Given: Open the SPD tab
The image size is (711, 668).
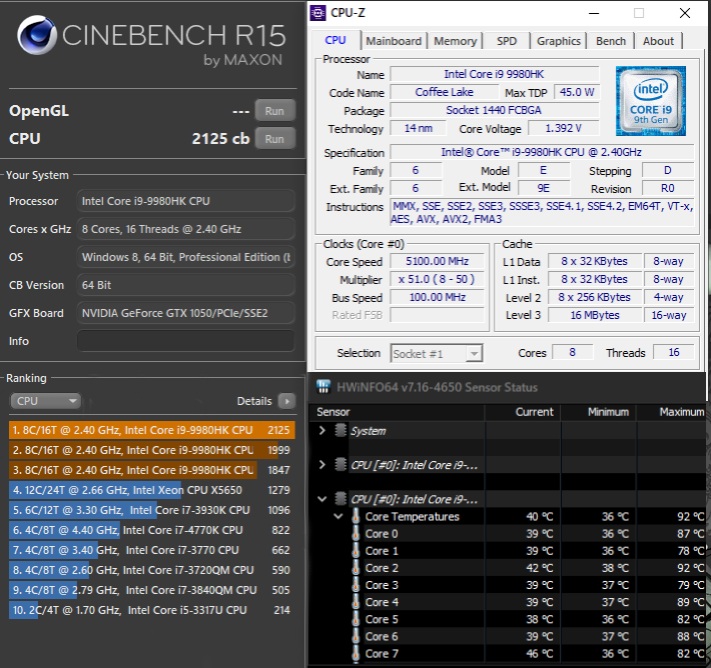Looking at the screenshot, I should click(x=506, y=41).
